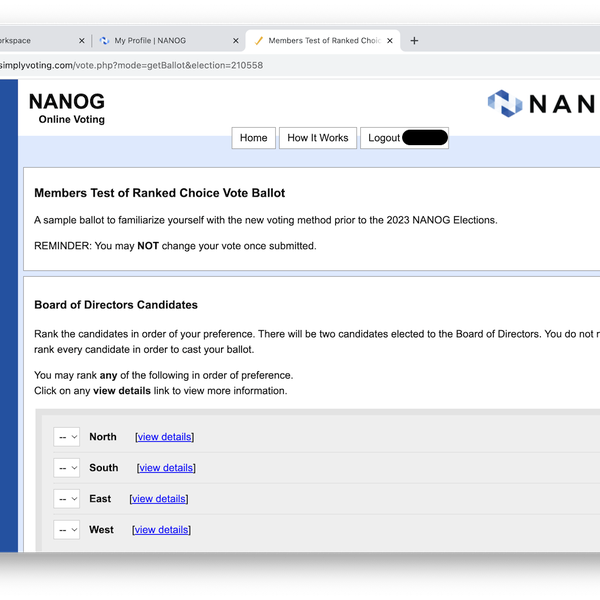
Task: View details for candidate South
Action: click(x=166, y=468)
